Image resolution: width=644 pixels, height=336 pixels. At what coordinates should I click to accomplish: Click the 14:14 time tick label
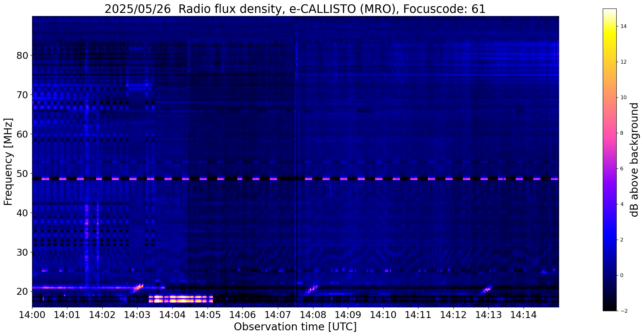point(524,315)
